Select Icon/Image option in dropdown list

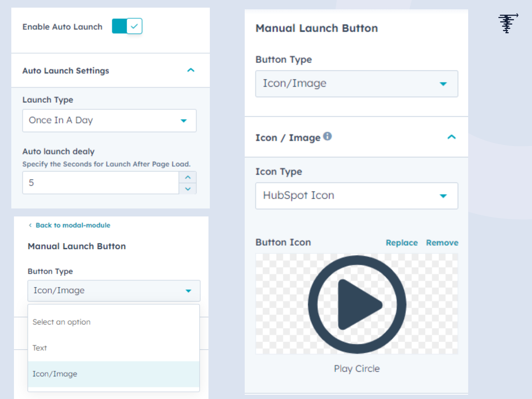pos(55,374)
